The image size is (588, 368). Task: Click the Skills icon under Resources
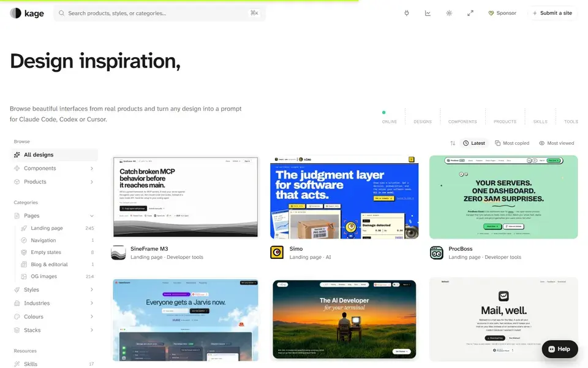click(x=17, y=364)
